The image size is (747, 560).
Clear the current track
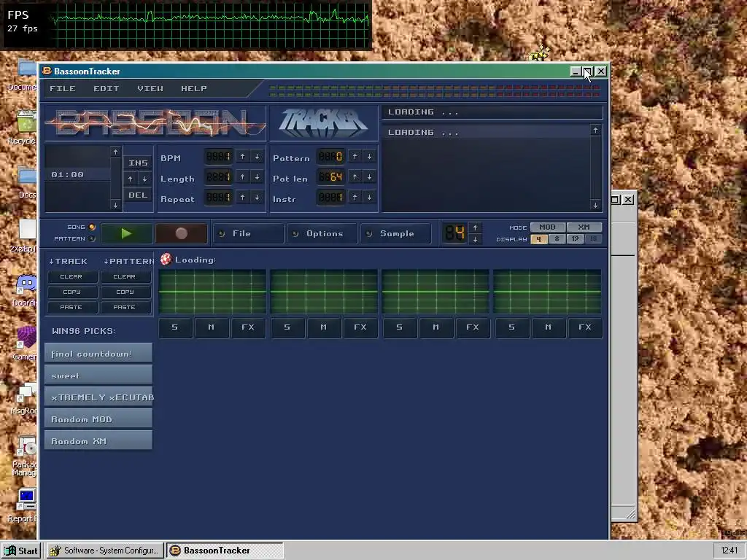click(72, 276)
